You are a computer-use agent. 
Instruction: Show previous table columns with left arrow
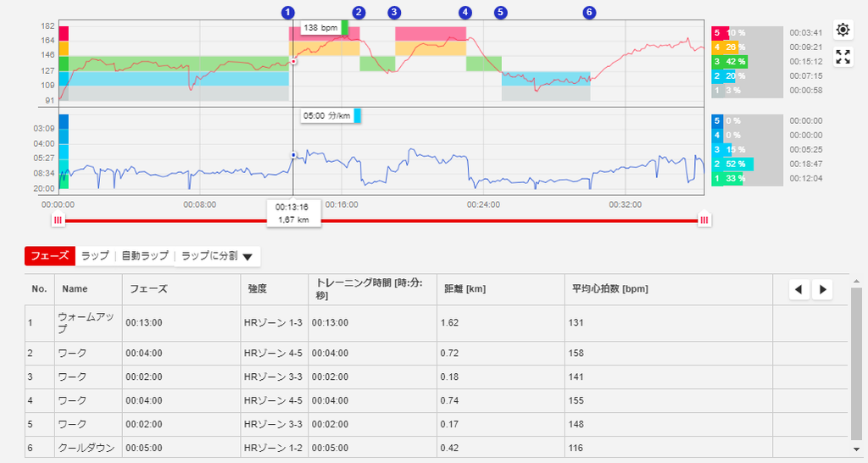point(798,289)
